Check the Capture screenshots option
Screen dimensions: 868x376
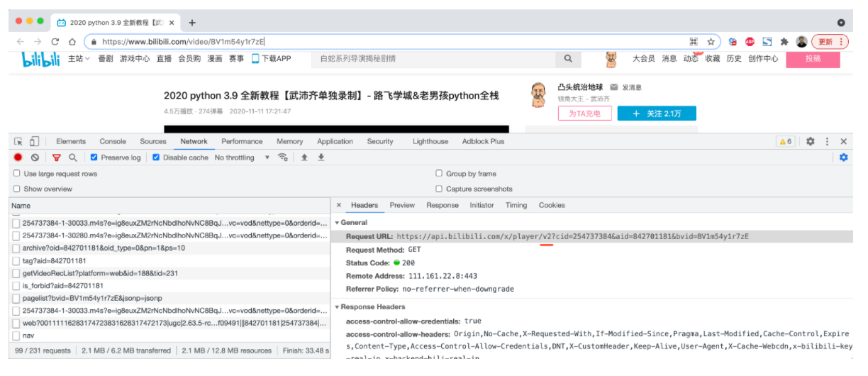tap(439, 189)
